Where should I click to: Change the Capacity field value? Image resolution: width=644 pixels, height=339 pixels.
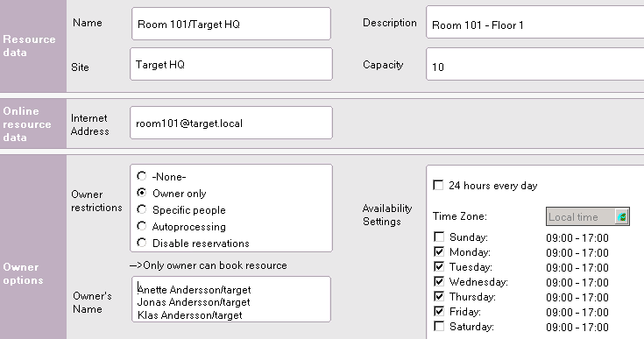coord(534,64)
